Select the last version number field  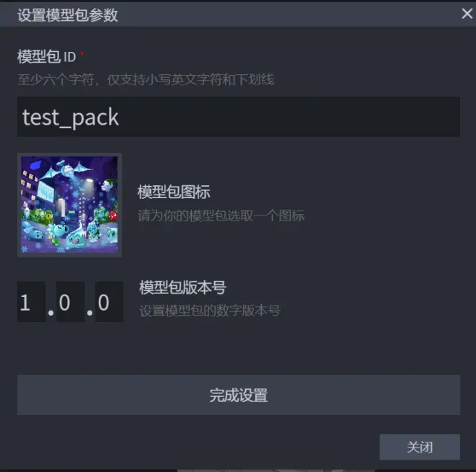(110, 302)
